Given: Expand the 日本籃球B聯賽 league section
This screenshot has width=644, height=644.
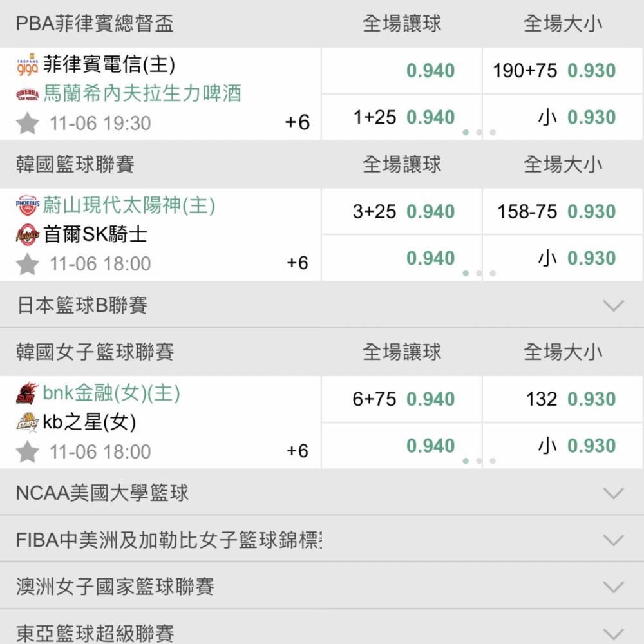Looking at the screenshot, I should [x=322, y=305].
